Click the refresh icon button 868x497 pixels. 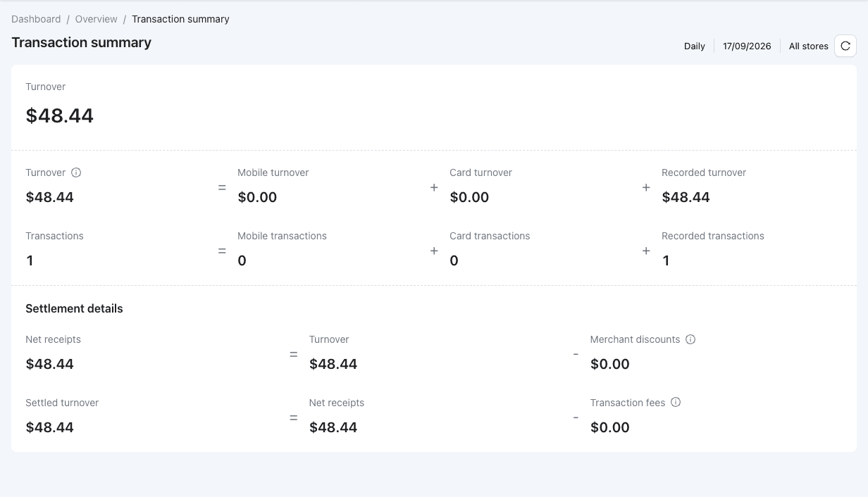(x=845, y=46)
